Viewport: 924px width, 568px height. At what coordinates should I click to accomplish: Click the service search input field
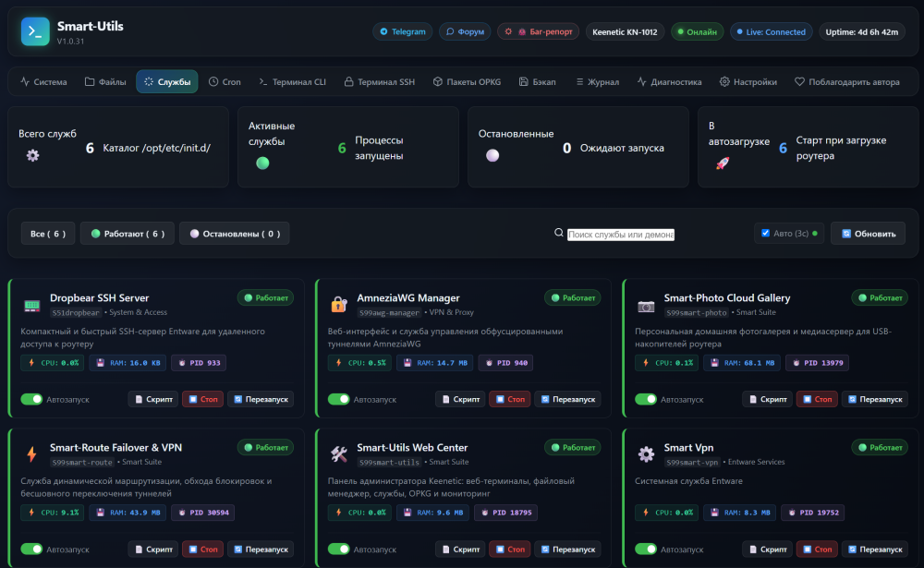(621, 234)
